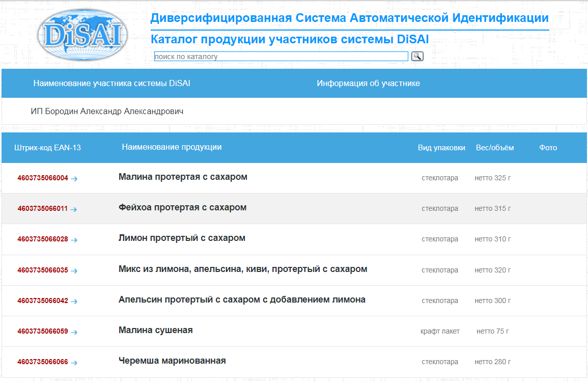
Task: Select product Черемша маринованная
Action: tap(172, 361)
